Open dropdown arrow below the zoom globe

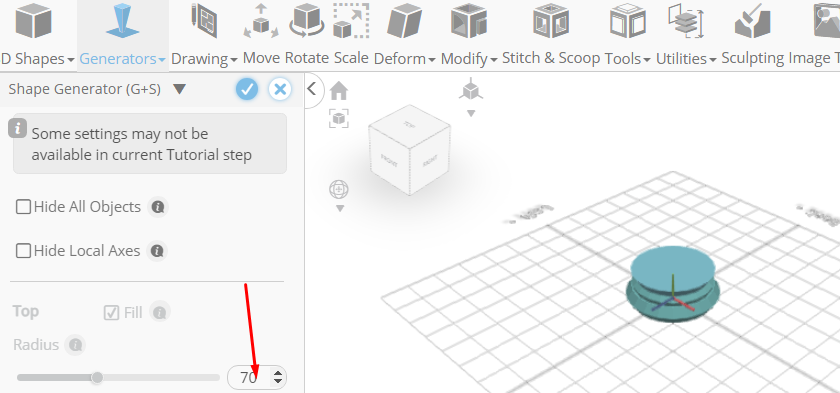click(x=339, y=209)
